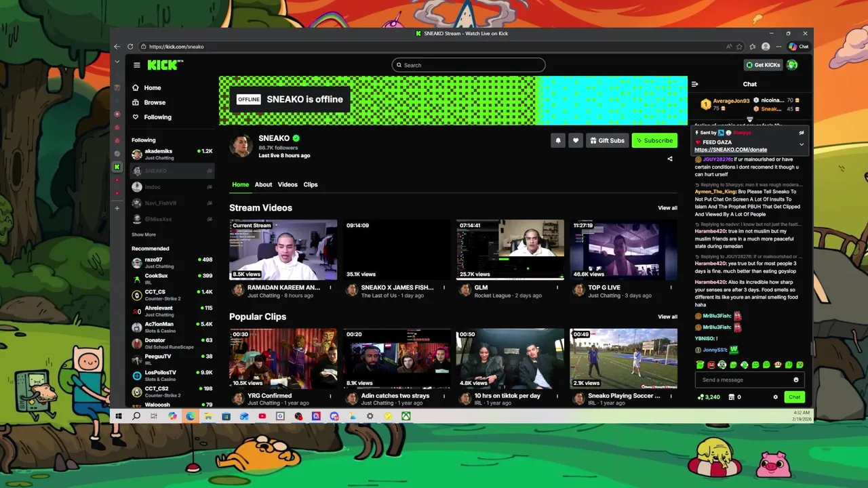The height and width of the screenshot is (488, 868).
Task: Open options menu for 10 hrs on tiktok clip
Action: coord(557,396)
